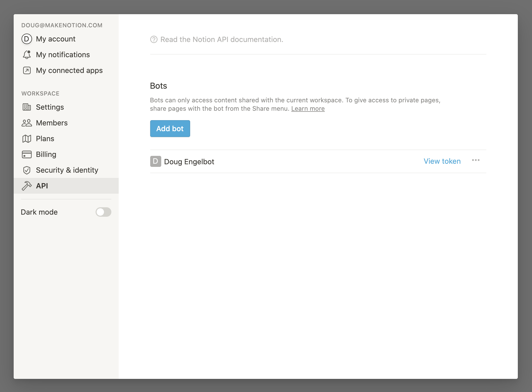Screen dimensions: 532x392
Task: Click the Billing card icon
Action: point(27,154)
